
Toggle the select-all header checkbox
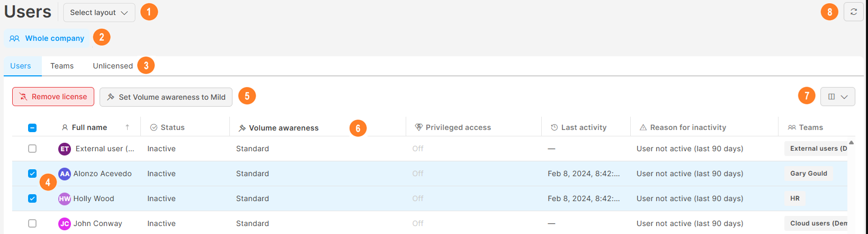(32, 127)
